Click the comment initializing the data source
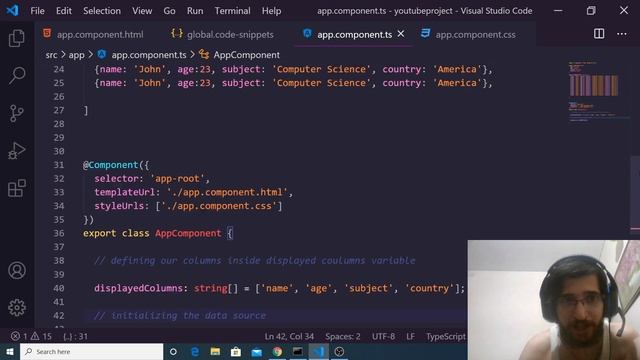Screen dimensions: 640x360 [180, 316]
